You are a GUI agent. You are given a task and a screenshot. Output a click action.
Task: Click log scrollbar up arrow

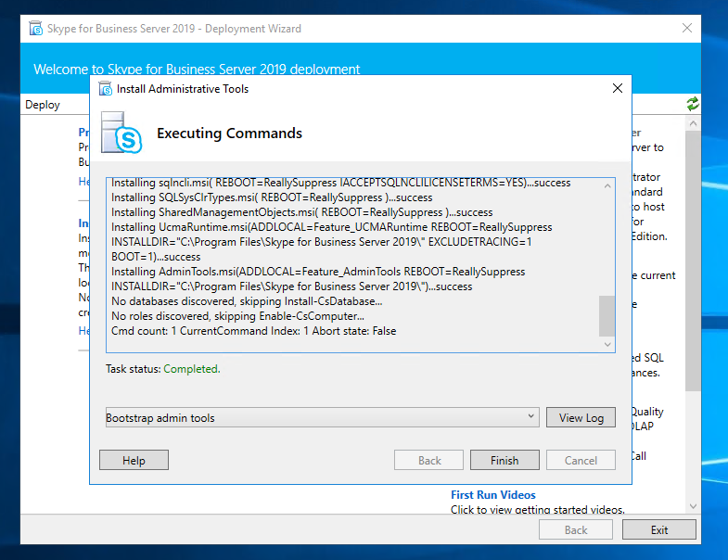click(607, 185)
